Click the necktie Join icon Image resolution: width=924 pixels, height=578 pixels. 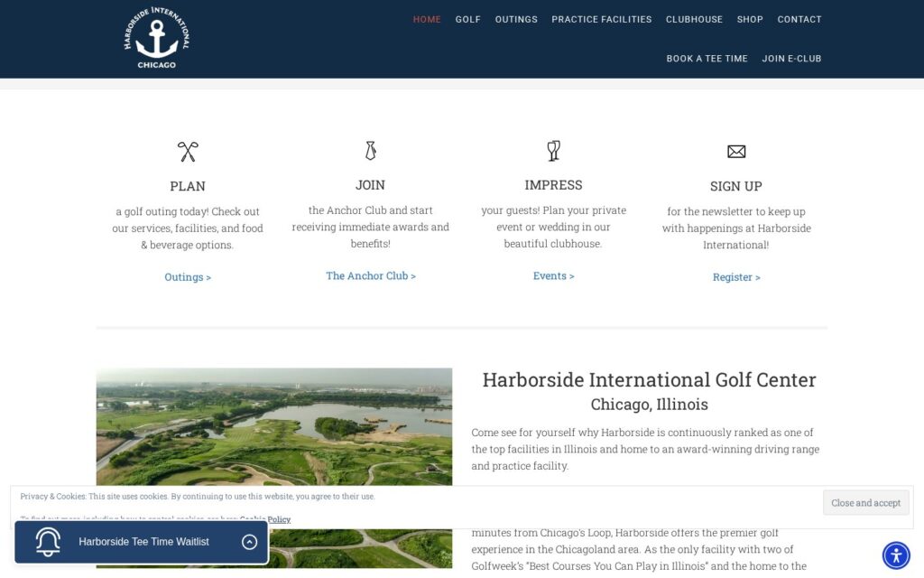(x=370, y=151)
